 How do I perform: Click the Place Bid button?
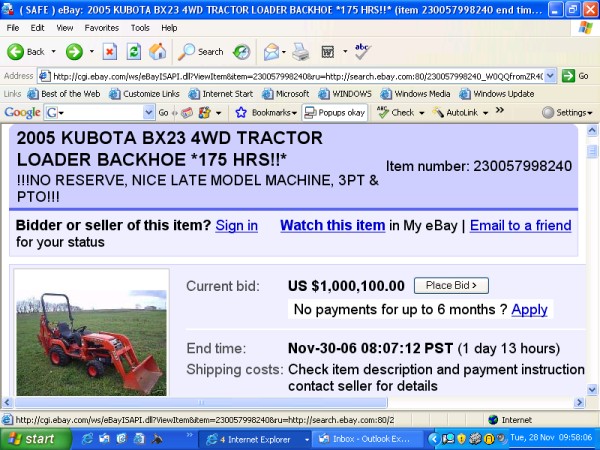tap(451, 285)
